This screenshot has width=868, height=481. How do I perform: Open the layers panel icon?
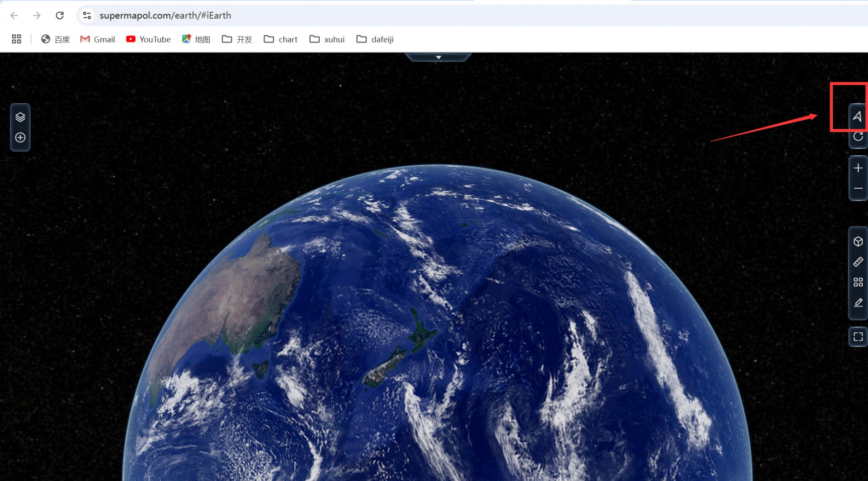pos(20,117)
